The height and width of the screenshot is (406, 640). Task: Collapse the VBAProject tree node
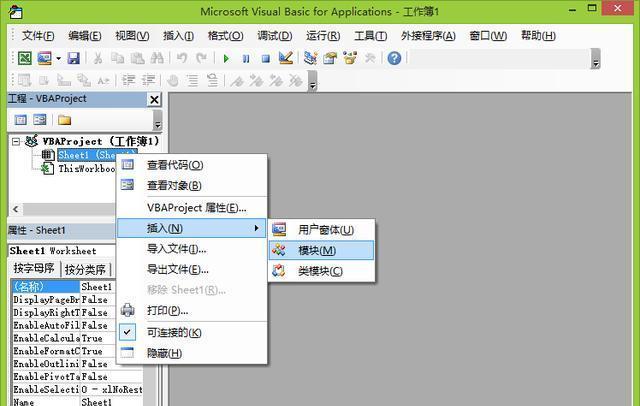coord(16,142)
